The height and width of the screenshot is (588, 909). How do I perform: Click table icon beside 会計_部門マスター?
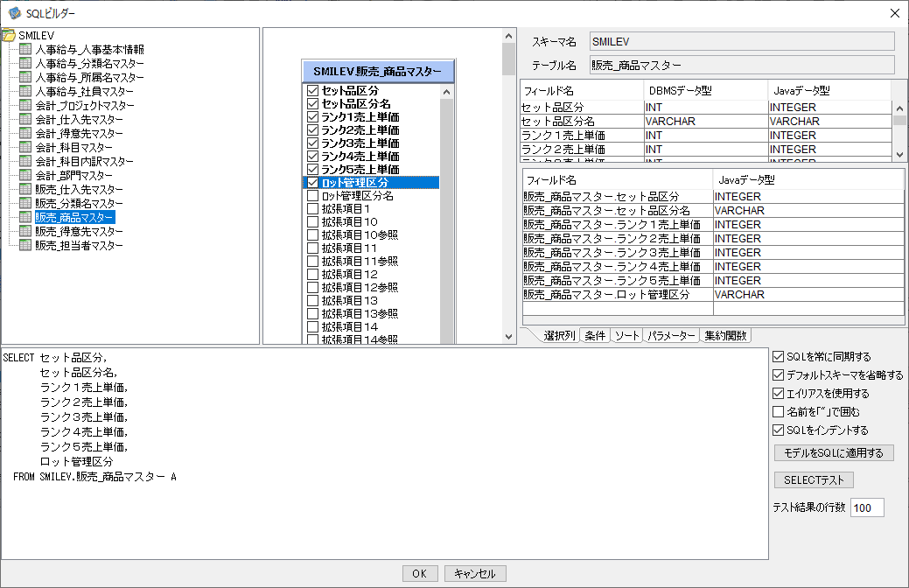(25, 174)
